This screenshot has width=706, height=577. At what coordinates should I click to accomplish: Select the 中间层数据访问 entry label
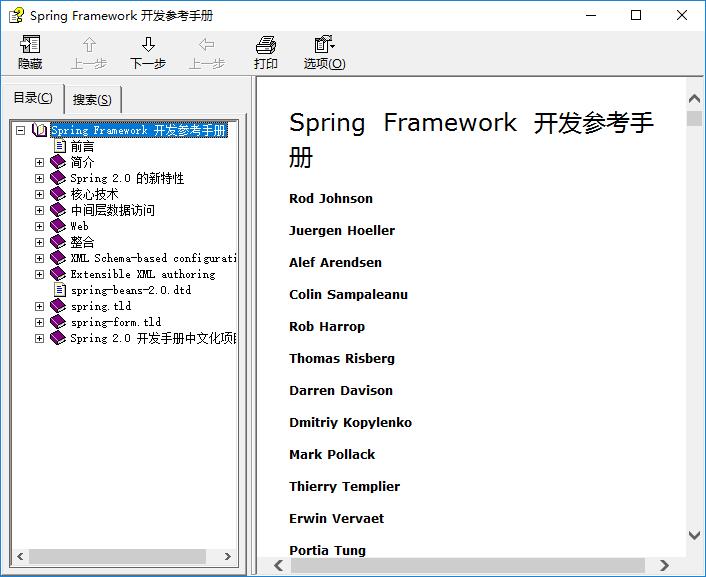pos(113,210)
